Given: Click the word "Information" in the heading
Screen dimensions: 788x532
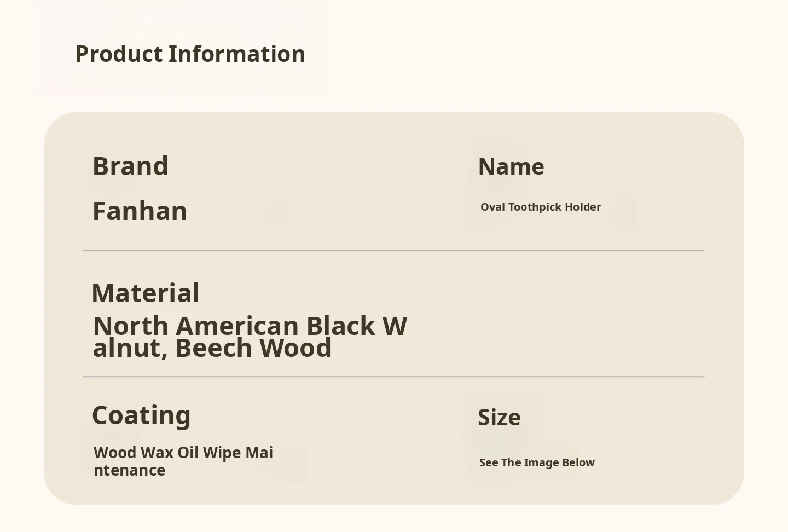Looking at the screenshot, I should pyautogui.click(x=236, y=54).
